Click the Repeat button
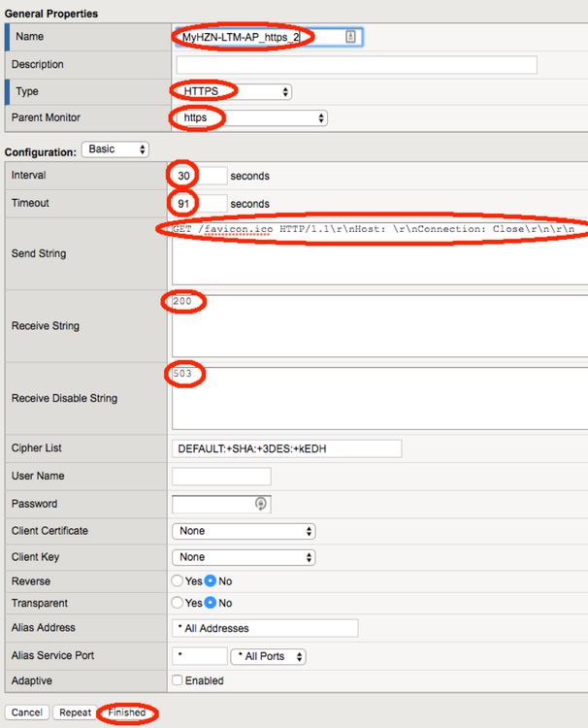 [75, 712]
